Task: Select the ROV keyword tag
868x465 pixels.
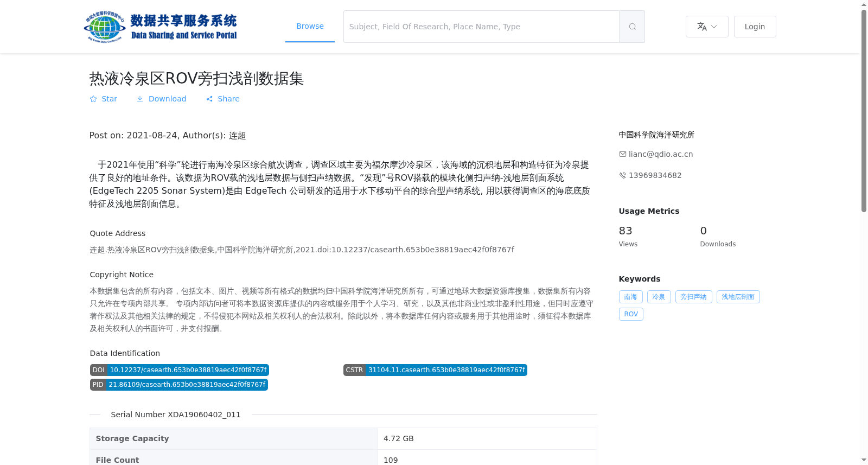Action: pyautogui.click(x=631, y=314)
